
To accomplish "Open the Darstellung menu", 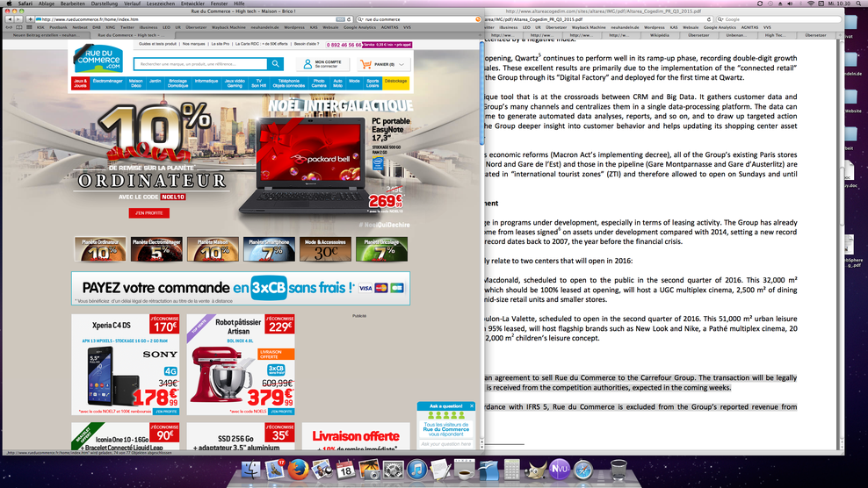I will tap(104, 4).
